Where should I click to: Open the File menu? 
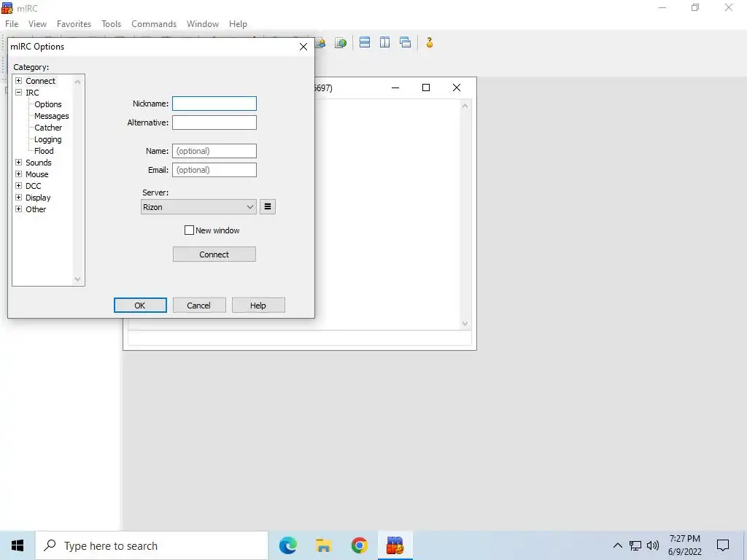coord(12,24)
